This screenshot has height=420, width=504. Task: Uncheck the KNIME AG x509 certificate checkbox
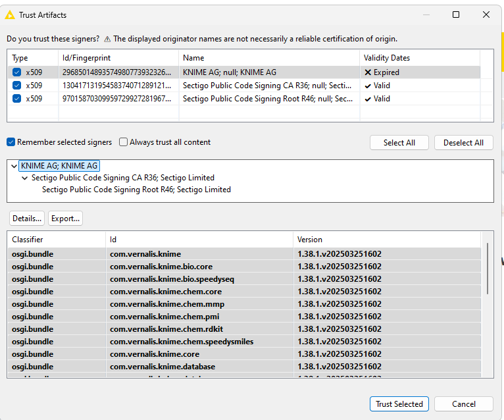pos(16,72)
